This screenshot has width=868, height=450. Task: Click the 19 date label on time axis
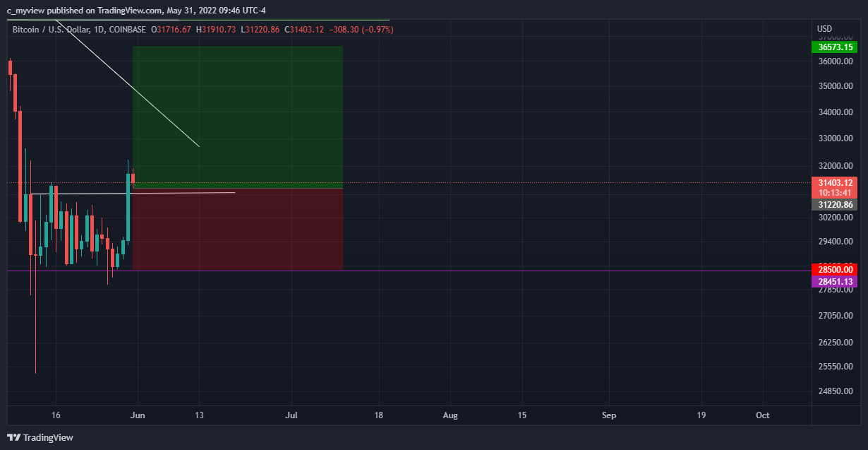[x=701, y=415]
